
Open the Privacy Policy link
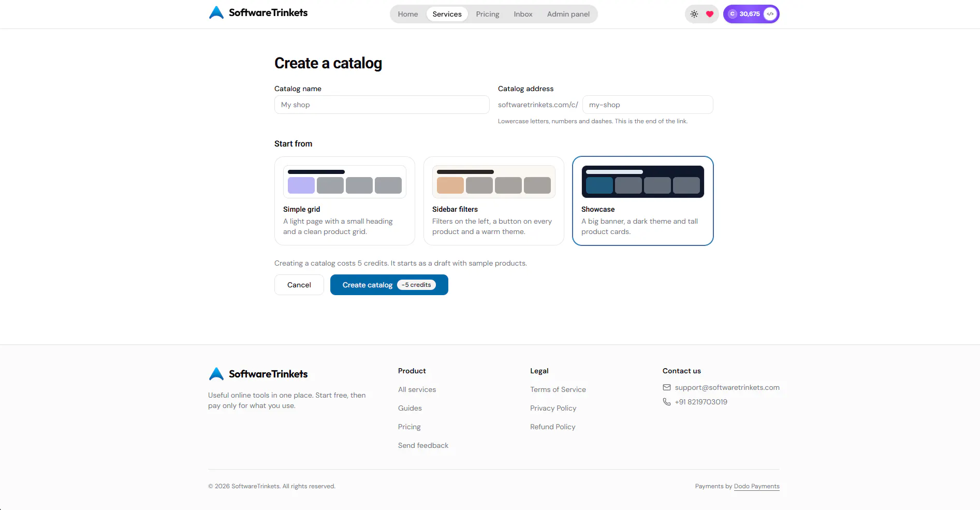(x=553, y=408)
